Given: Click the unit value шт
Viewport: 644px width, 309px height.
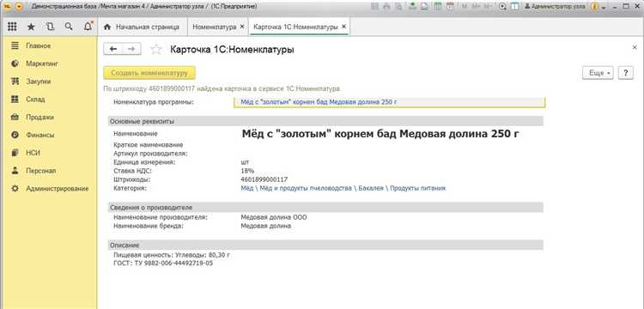Looking at the screenshot, I should click(245, 162).
